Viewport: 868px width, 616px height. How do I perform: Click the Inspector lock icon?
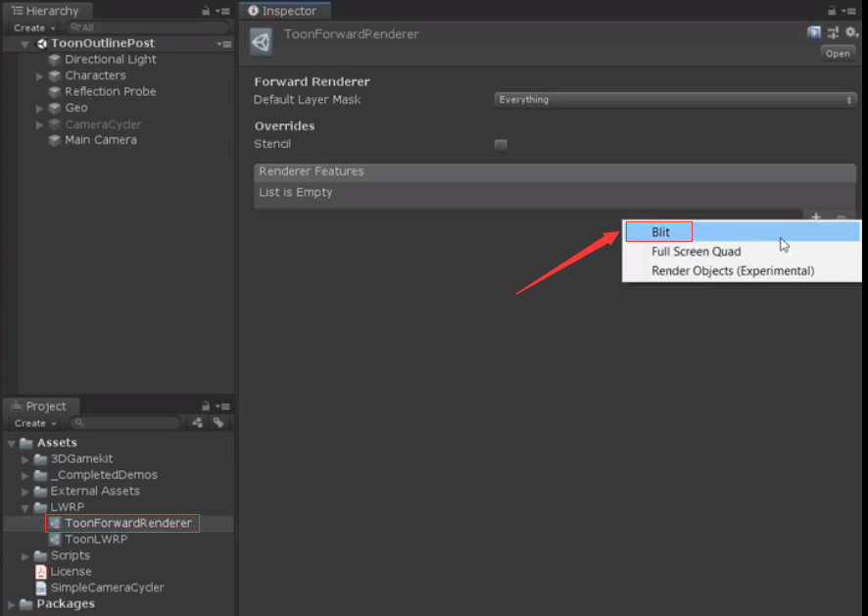click(832, 11)
